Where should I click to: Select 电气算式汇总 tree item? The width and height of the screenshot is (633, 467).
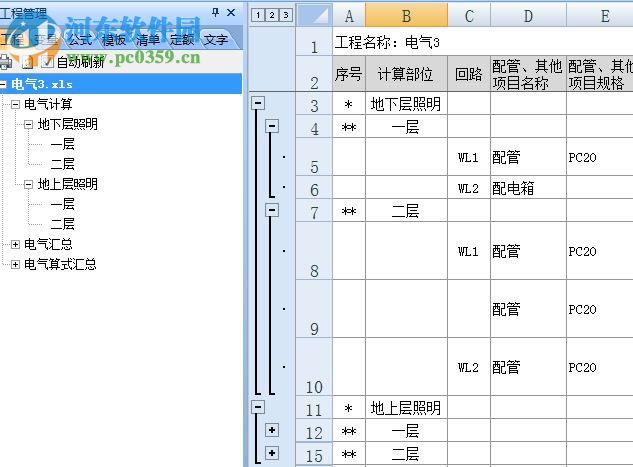click(60, 264)
